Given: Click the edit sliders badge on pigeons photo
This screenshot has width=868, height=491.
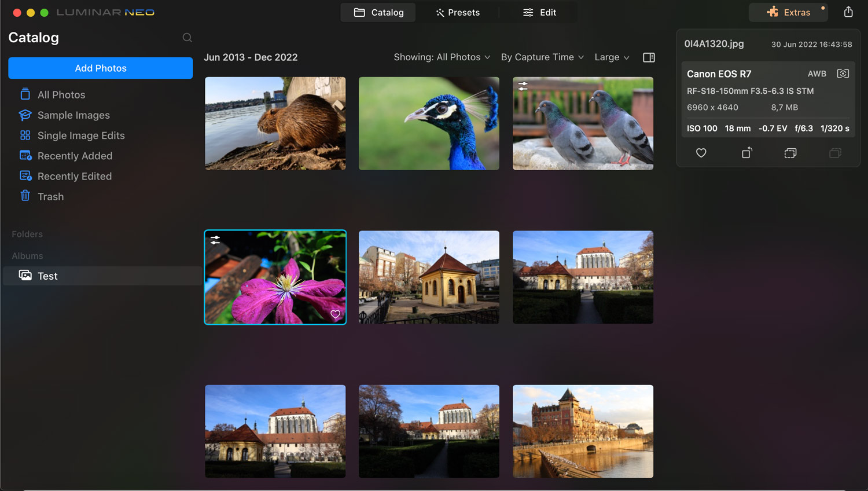Looking at the screenshot, I should pyautogui.click(x=523, y=86).
